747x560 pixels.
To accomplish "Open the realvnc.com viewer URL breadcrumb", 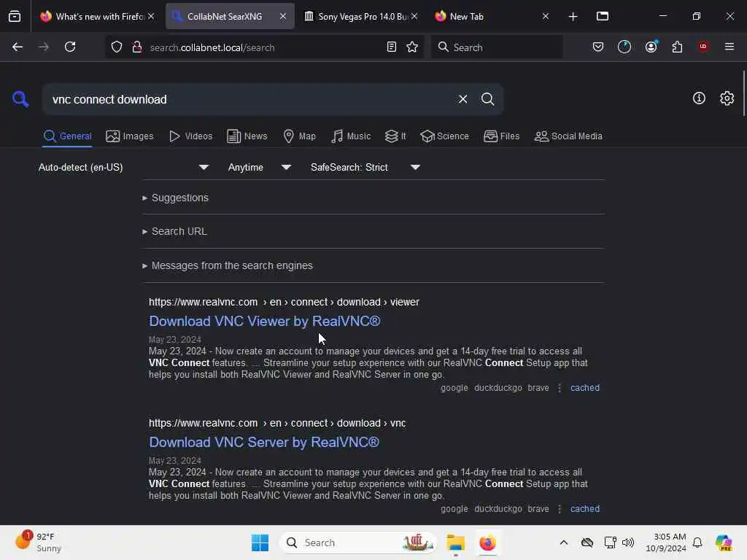I will coord(284,303).
